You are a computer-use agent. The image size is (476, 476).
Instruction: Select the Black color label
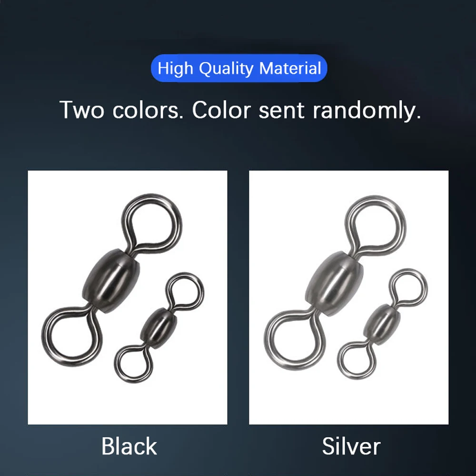[129, 446]
